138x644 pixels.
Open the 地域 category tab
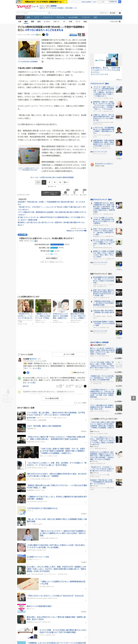(x=85, y=21)
